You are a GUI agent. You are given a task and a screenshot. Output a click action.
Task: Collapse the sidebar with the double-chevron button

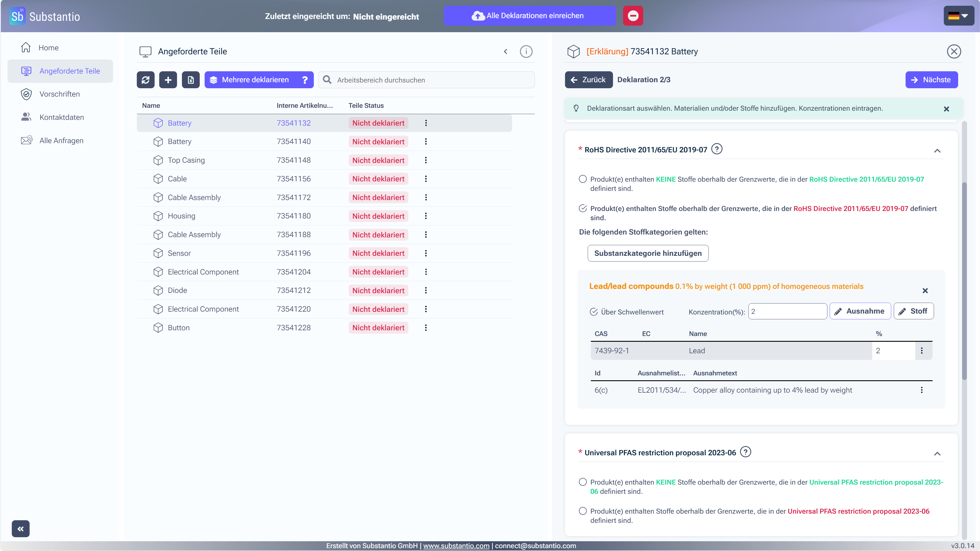click(20, 529)
